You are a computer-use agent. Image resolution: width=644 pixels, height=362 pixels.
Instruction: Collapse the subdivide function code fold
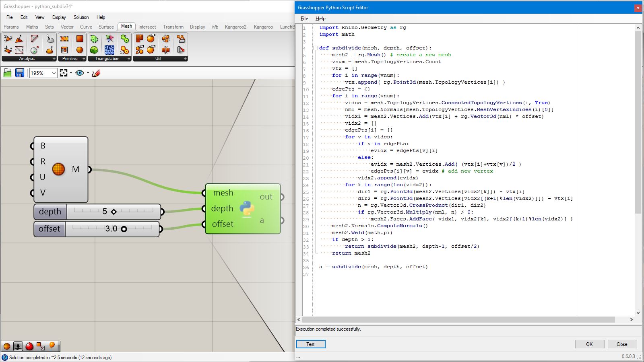point(316,48)
